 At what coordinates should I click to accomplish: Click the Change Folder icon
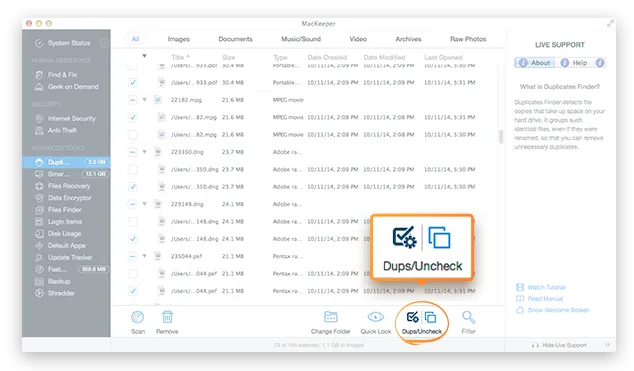click(x=330, y=317)
